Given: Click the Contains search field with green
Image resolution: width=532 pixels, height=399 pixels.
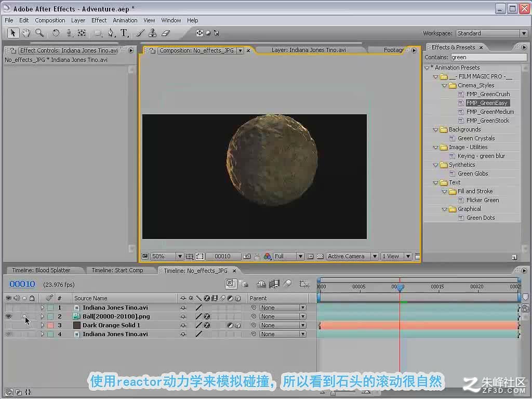Looking at the screenshot, I should point(488,57).
